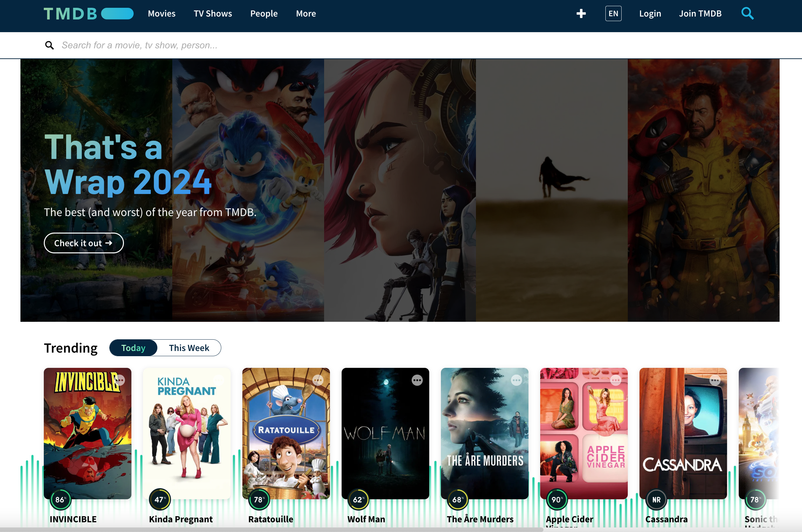802x532 pixels.
Task: Switch Trending to This Week
Action: tap(189, 348)
